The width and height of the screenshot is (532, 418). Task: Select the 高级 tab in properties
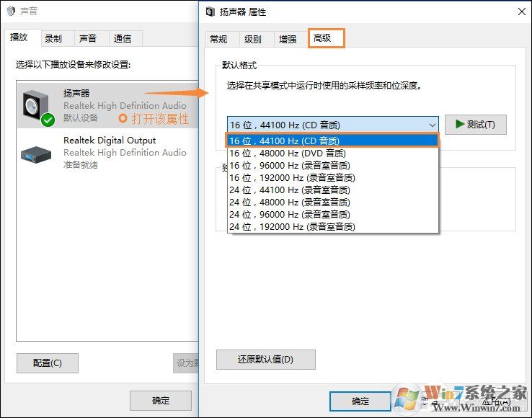326,38
